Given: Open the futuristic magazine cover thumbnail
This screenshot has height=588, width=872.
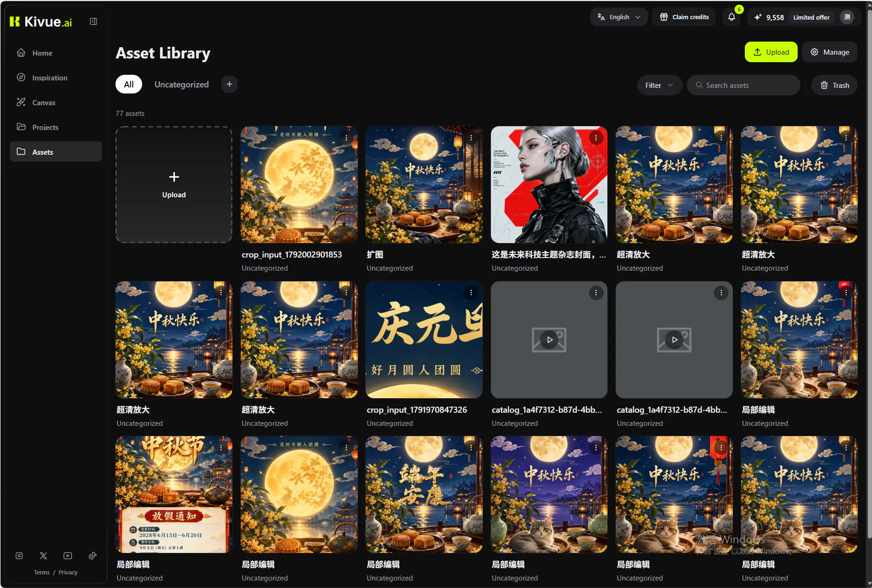Looking at the screenshot, I should click(x=549, y=185).
